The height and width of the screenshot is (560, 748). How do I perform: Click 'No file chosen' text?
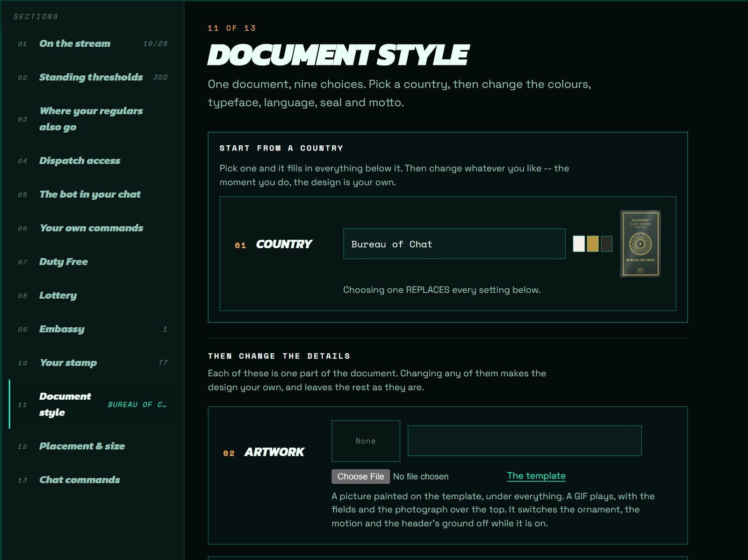(x=421, y=476)
